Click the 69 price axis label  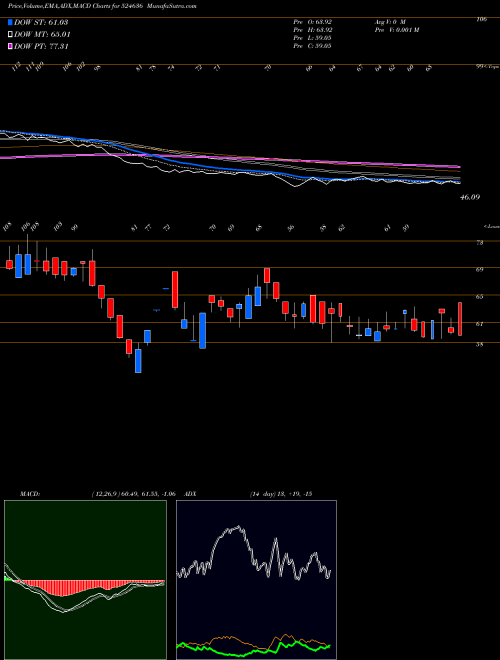[x=480, y=269]
